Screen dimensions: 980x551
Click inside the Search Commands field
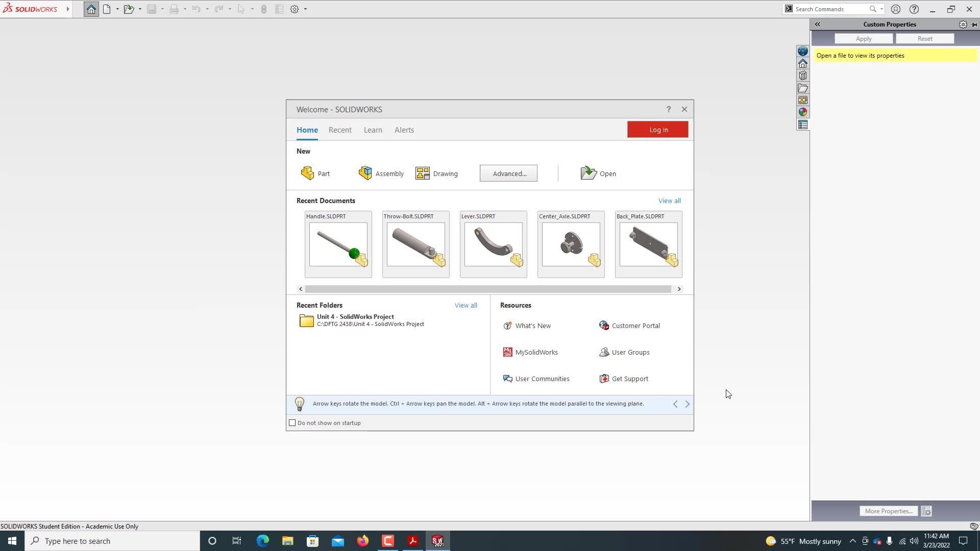coord(831,9)
